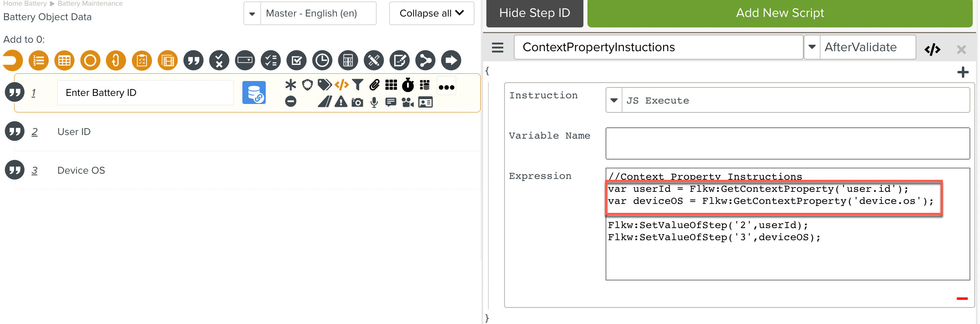Image resolution: width=980 pixels, height=324 pixels.
Task: Click the orange numbered list step icon
Action: coord(39,61)
